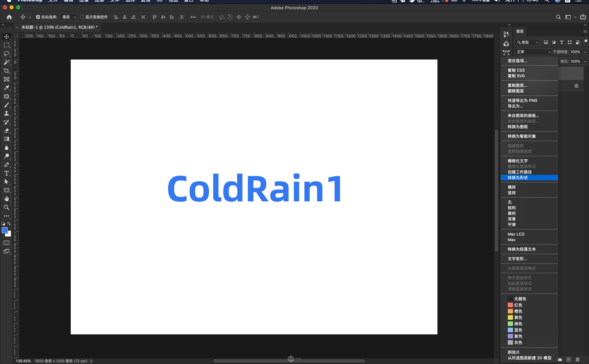Toggle the 自动选择 checkbox
The width and height of the screenshot is (589, 364).
(38, 17)
